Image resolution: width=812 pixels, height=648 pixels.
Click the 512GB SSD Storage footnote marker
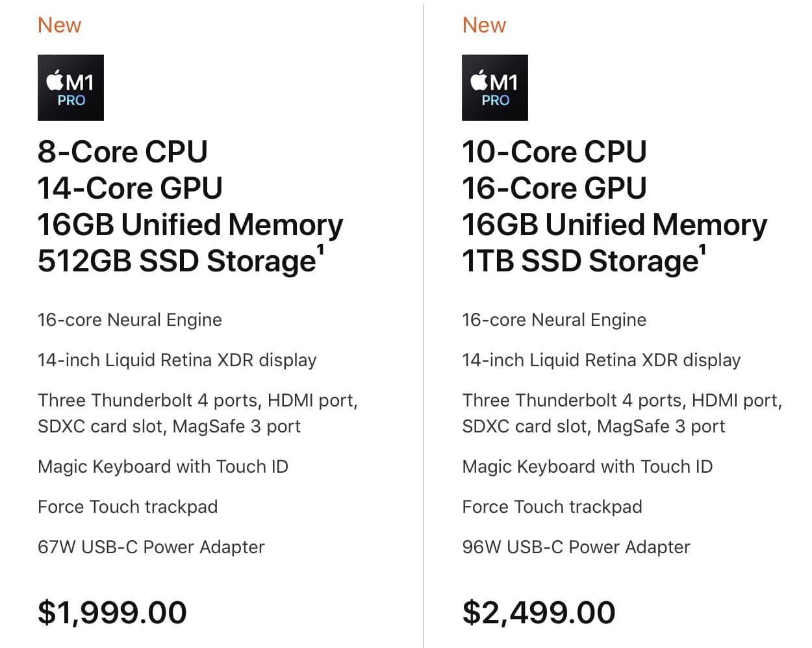[320, 249]
